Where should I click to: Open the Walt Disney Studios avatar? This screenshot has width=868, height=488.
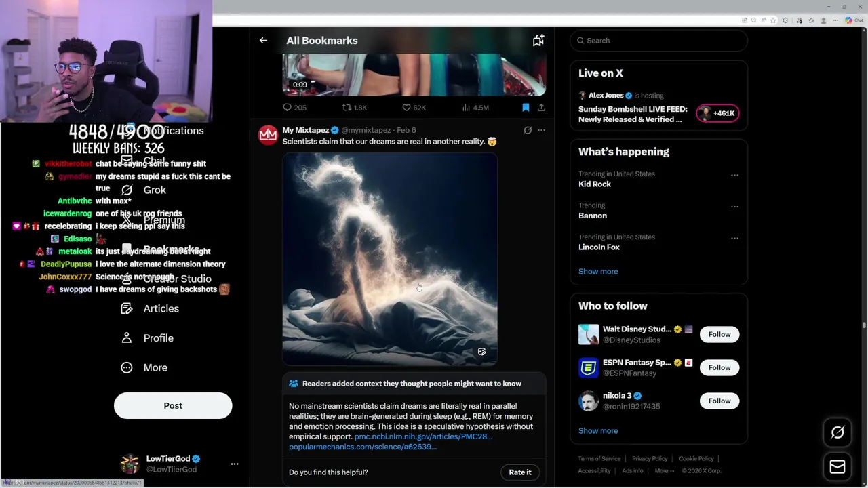point(589,334)
